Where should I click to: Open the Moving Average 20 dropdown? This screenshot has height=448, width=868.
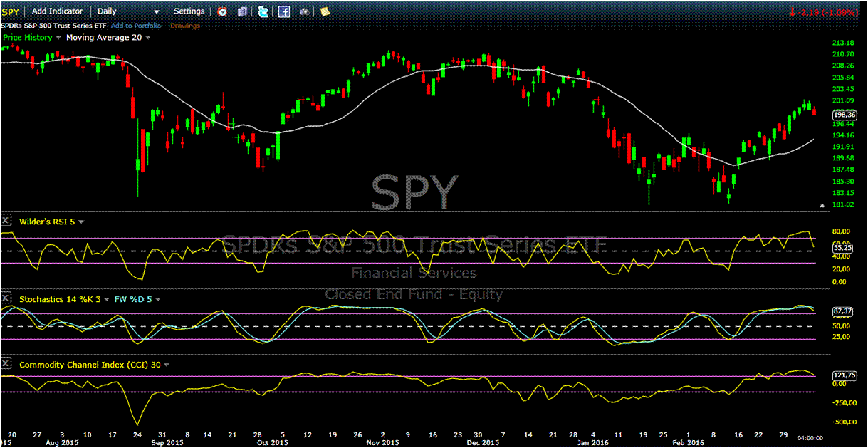(148, 38)
